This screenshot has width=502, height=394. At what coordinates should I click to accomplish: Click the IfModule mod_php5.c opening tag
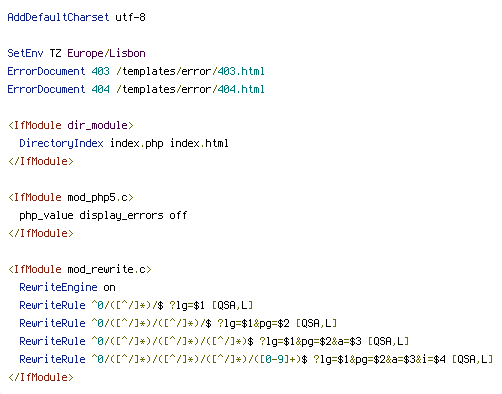coord(71,197)
